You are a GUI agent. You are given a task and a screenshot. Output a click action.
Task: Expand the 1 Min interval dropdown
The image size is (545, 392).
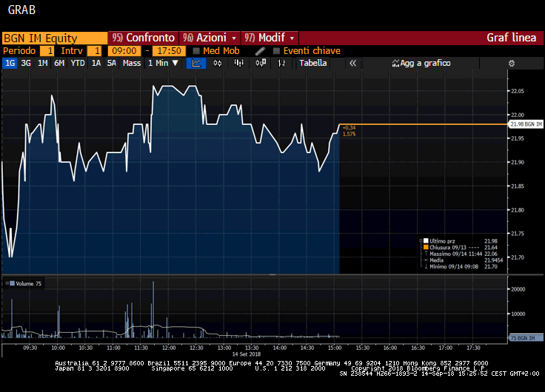click(163, 64)
